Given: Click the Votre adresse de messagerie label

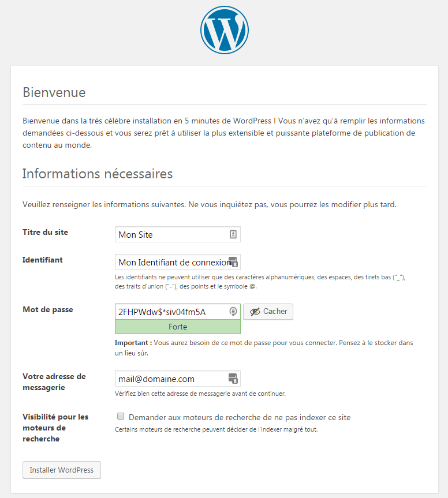Looking at the screenshot, I should pos(54,382).
